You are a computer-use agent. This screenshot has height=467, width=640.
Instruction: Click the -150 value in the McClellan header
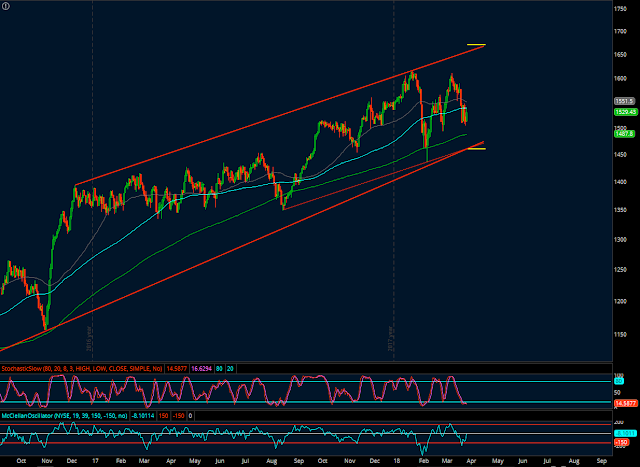[x=178, y=416]
